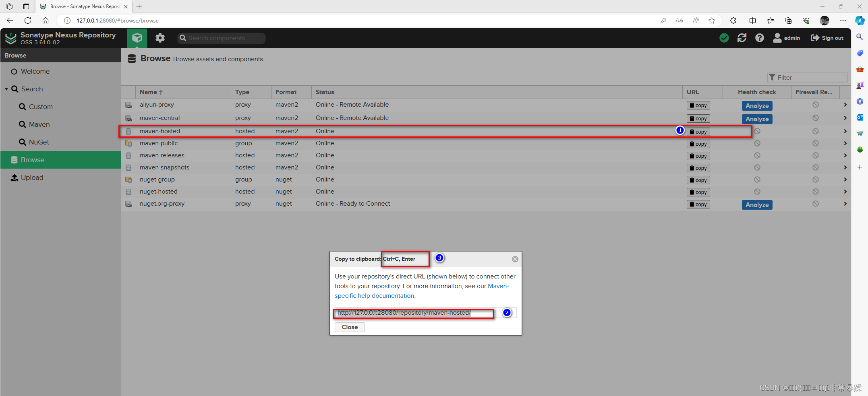The width and height of the screenshot is (868, 396).
Task: Click the Close button in dialog
Action: (350, 327)
